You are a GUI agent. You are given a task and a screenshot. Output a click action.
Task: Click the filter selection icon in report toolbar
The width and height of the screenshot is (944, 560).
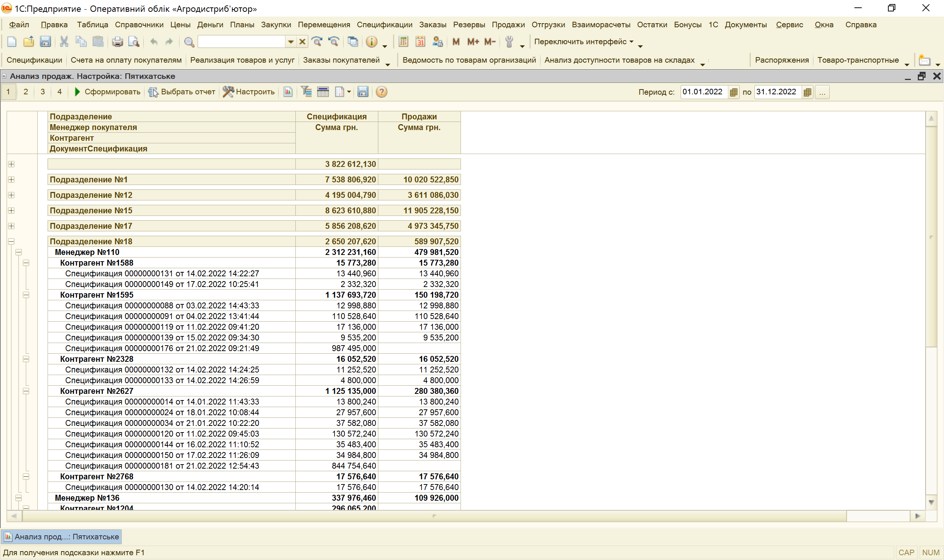tap(306, 92)
